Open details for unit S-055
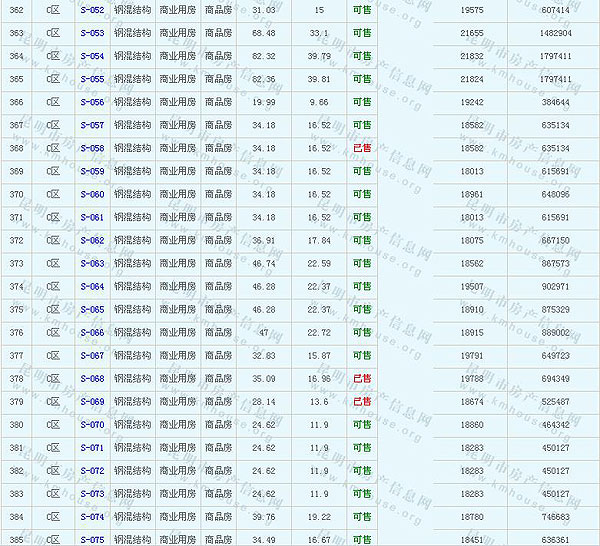The height and width of the screenshot is (546, 600). click(x=92, y=79)
